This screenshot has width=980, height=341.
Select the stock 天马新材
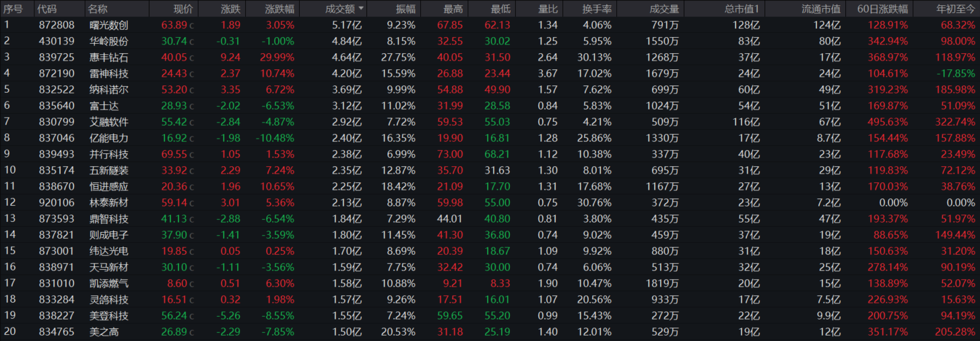(108, 267)
